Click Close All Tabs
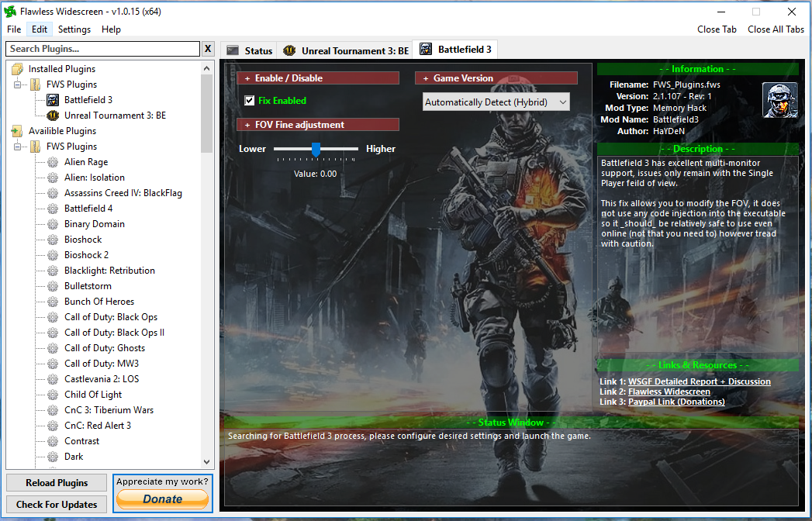The image size is (812, 521). point(776,29)
